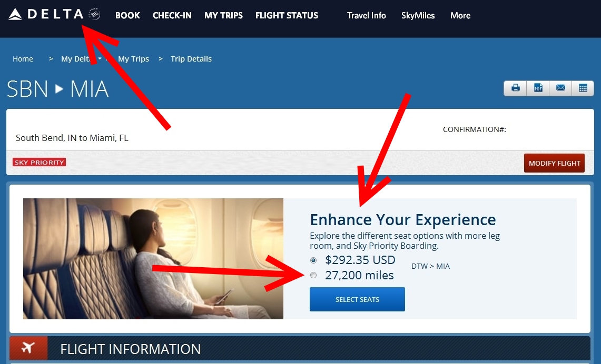The height and width of the screenshot is (364, 601).
Task: Click the SELECT SEATS button
Action: pos(357,299)
